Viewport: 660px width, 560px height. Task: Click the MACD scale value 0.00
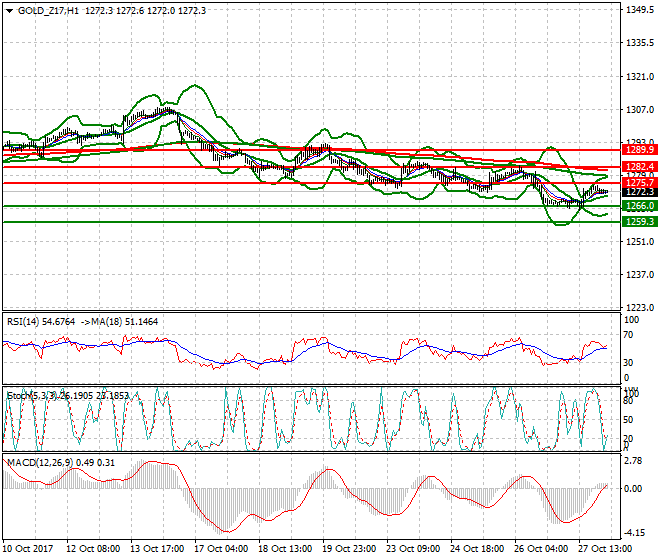[633, 489]
